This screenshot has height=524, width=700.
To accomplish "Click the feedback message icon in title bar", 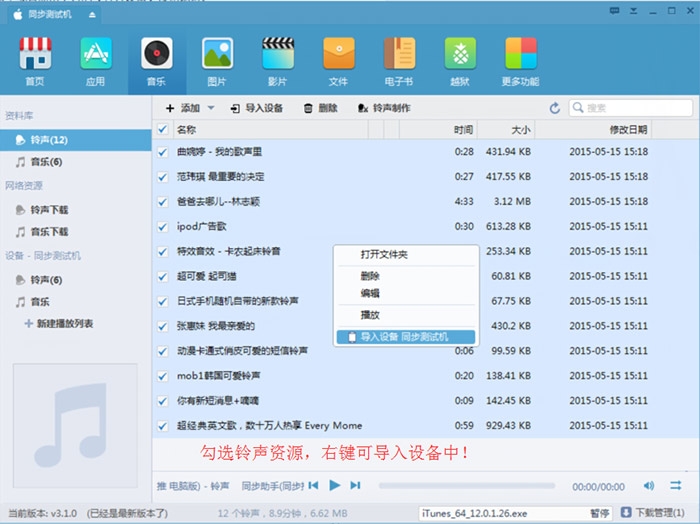I will 614,11.
